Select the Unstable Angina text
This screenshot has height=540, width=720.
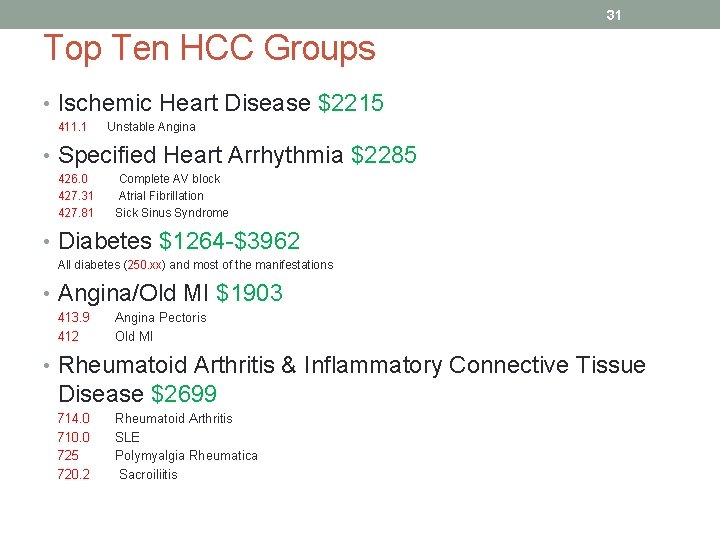tap(151, 127)
